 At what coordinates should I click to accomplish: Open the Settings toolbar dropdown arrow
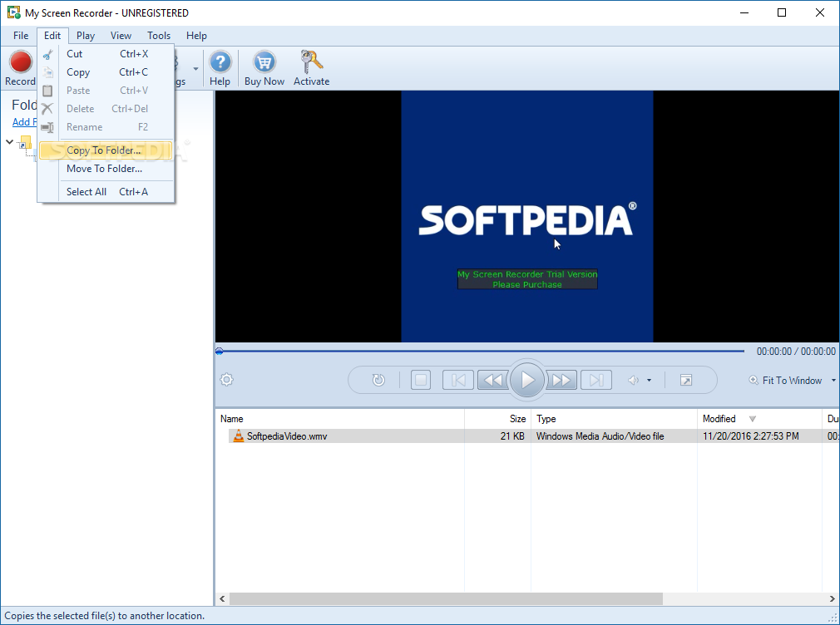click(195, 68)
